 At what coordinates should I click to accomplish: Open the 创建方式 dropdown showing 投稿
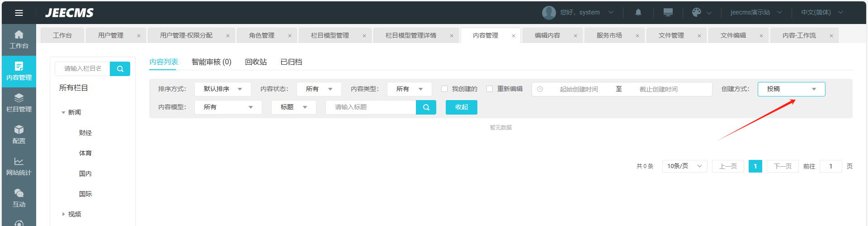coord(792,89)
